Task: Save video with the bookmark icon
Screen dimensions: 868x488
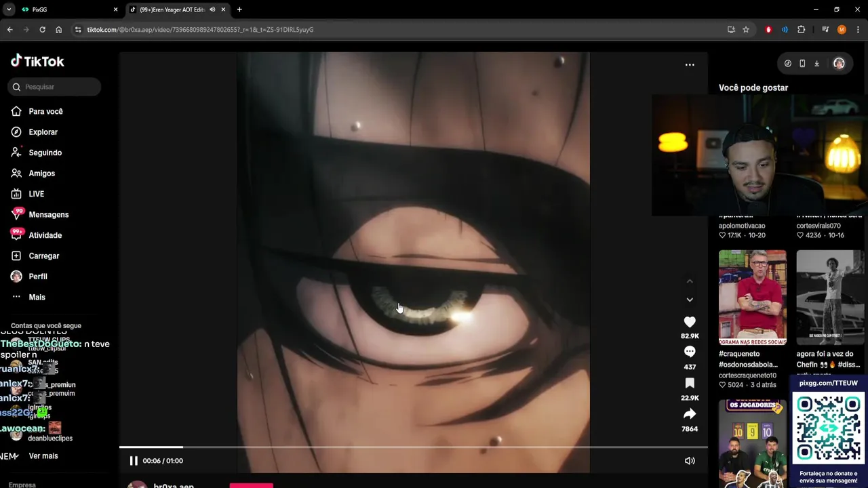Action: tap(690, 383)
